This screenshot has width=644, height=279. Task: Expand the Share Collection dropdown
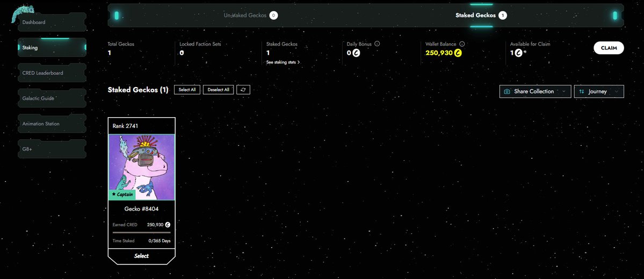click(535, 91)
